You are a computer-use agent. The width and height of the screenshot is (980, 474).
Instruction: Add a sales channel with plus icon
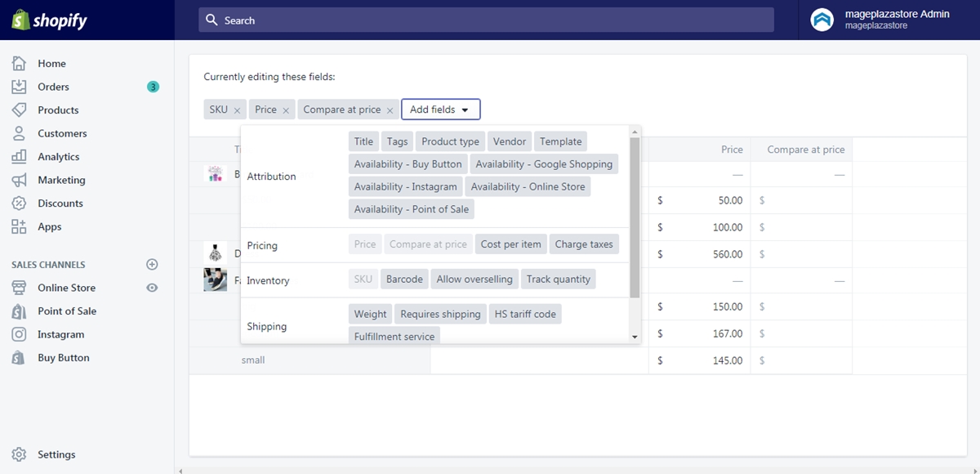(x=151, y=265)
